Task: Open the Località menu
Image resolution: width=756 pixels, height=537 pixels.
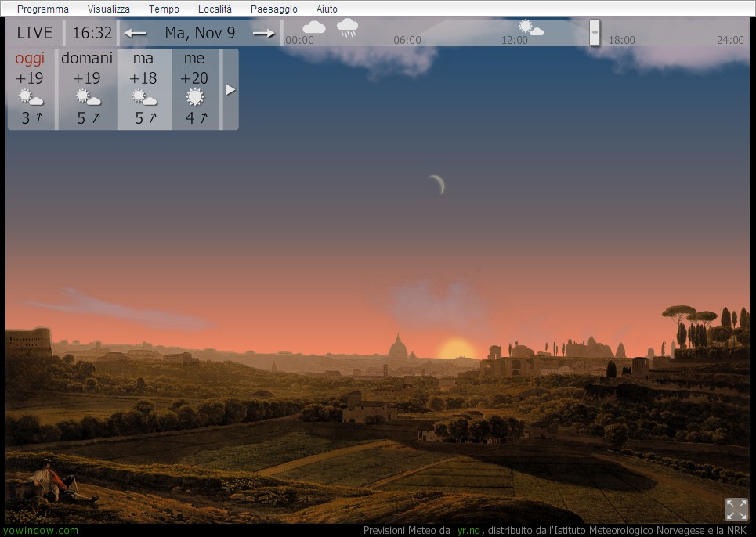Action: [x=215, y=9]
